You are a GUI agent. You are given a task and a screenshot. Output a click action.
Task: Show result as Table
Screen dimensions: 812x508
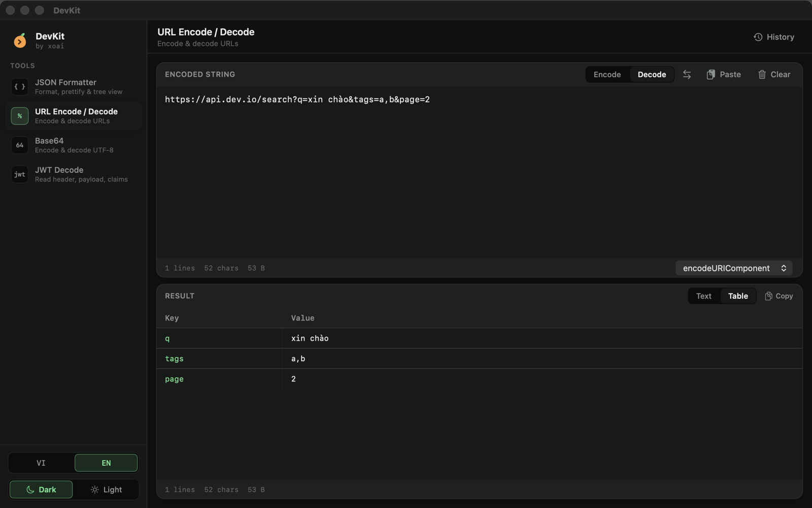click(738, 296)
